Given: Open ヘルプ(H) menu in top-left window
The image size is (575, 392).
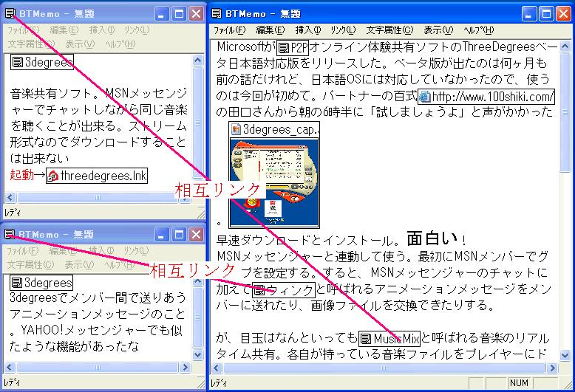Looking at the screenshot, I should [x=120, y=44].
